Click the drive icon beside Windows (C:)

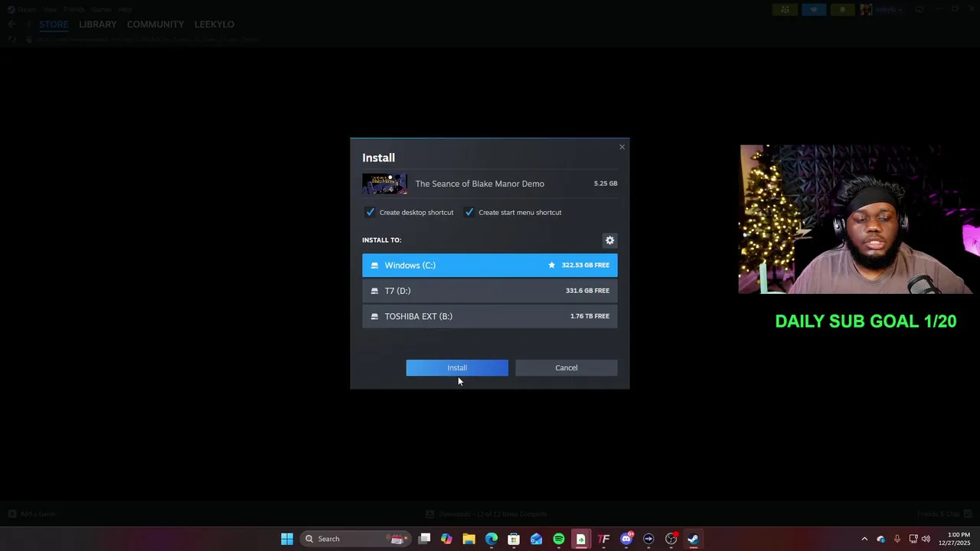click(374, 266)
